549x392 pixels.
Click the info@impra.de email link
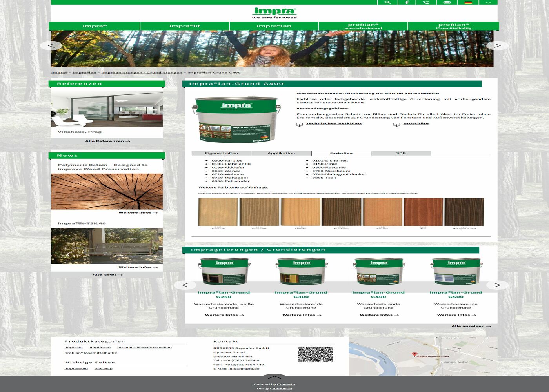(x=244, y=369)
